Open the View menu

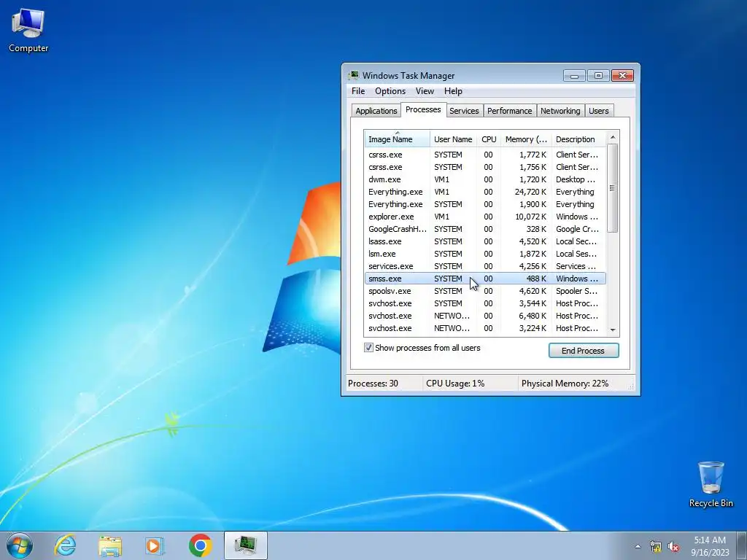pyautogui.click(x=425, y=91)
